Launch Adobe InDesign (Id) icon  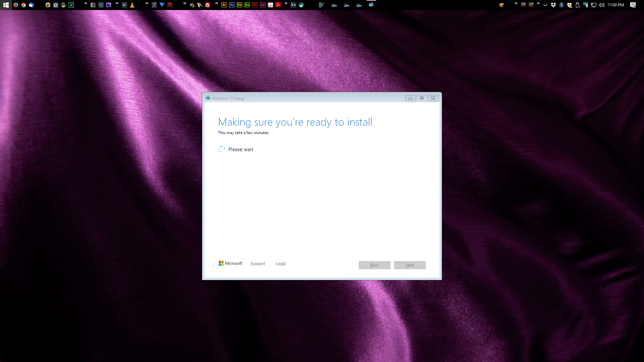(x=263, y=5)
